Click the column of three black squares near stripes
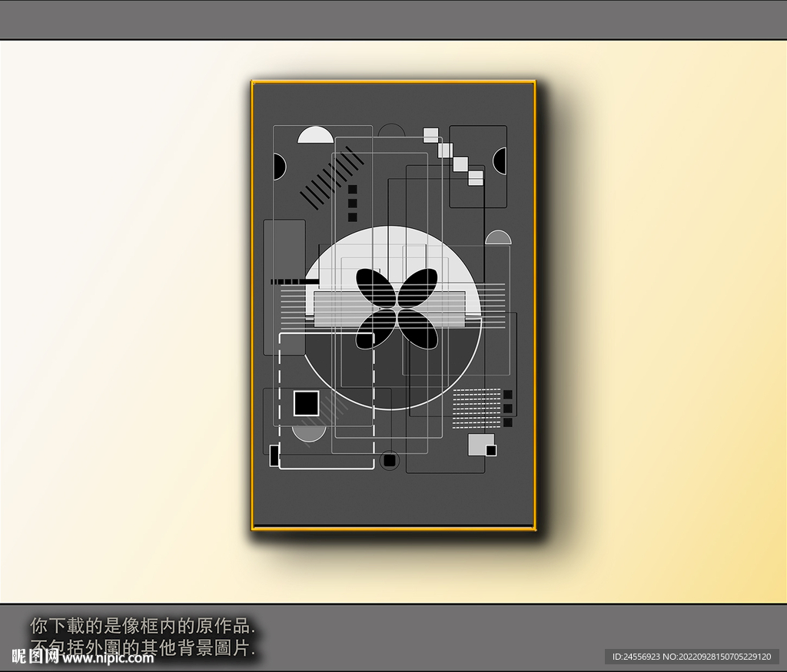Viewport: 787px width, 672px height. click(352, 203)
